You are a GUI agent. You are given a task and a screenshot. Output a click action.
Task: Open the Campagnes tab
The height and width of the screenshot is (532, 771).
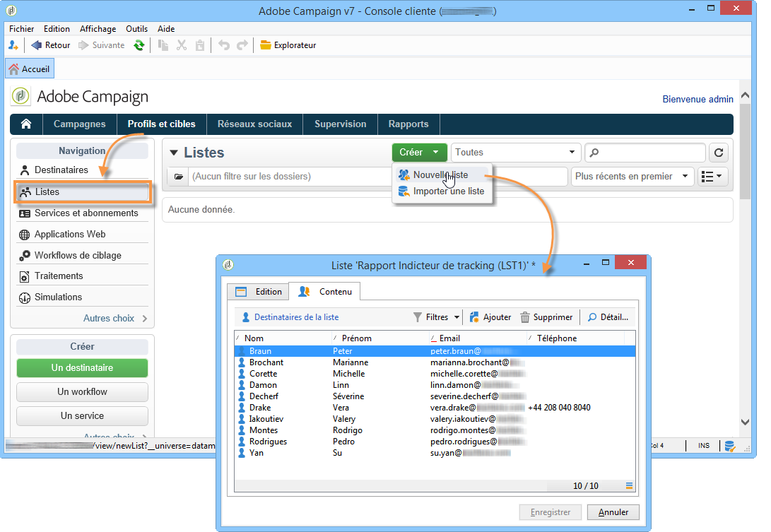pyautogui.click(x=80, y=124)
